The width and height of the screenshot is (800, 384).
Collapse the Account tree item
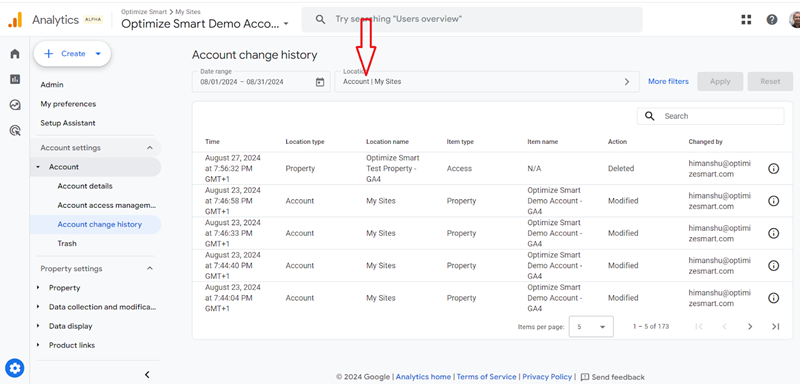coord(38,167)
